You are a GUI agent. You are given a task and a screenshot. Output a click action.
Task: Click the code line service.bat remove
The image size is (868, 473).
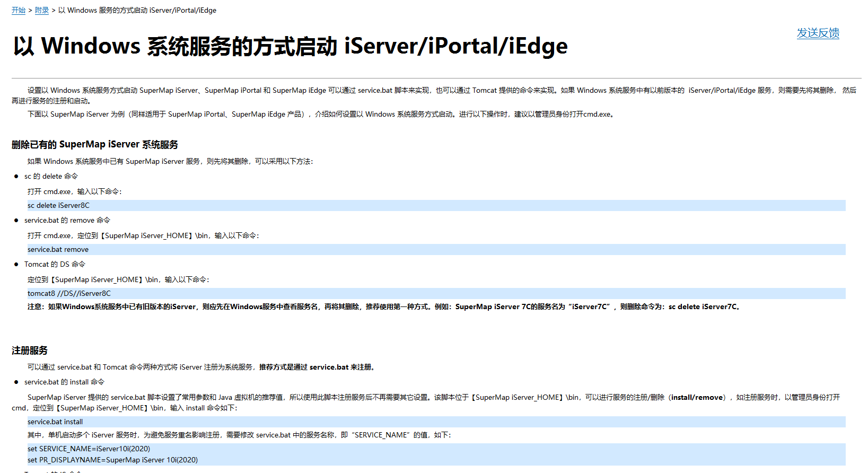pyautogui.click(x=436, y=249)
